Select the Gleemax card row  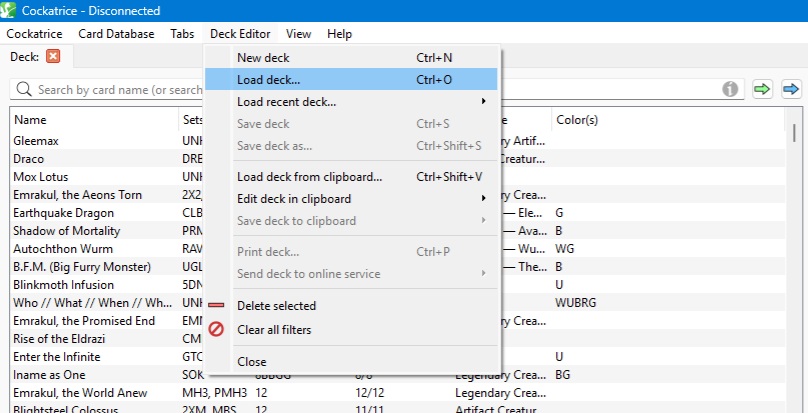tap(90, 141)
